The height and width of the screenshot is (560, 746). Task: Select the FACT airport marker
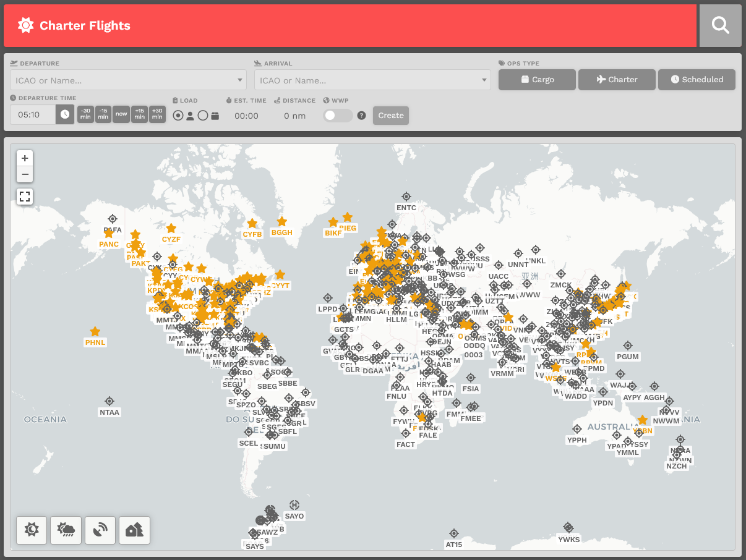click(406, 434)
